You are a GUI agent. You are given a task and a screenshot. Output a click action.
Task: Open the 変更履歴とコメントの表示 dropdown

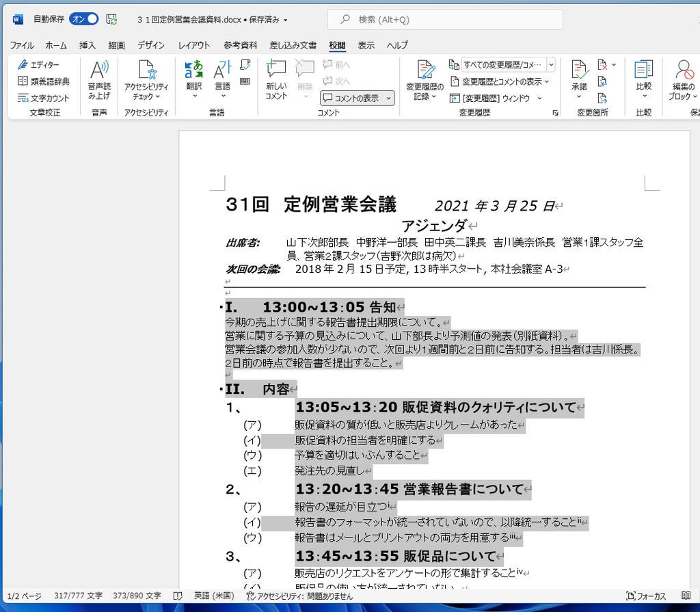pyautogui.click(x=500, y=81)
